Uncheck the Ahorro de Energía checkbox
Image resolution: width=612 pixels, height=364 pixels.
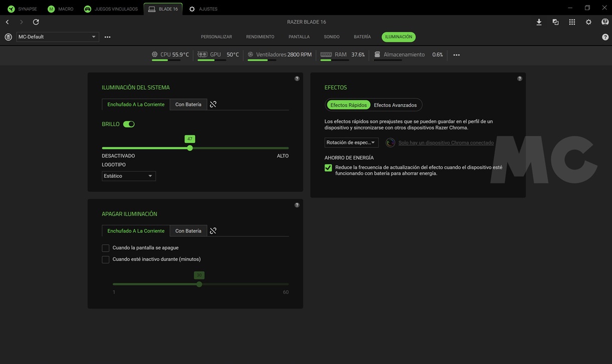click(x=328, y=168)
